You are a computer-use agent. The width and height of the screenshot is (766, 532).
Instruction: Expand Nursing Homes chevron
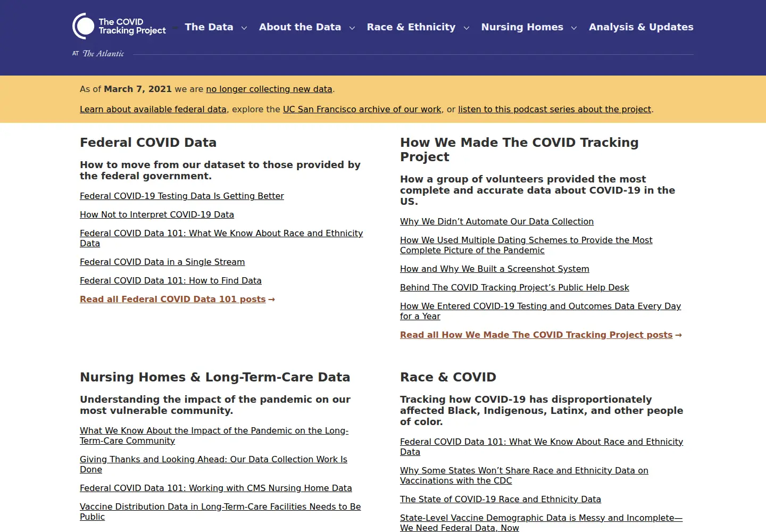(574, 28)
